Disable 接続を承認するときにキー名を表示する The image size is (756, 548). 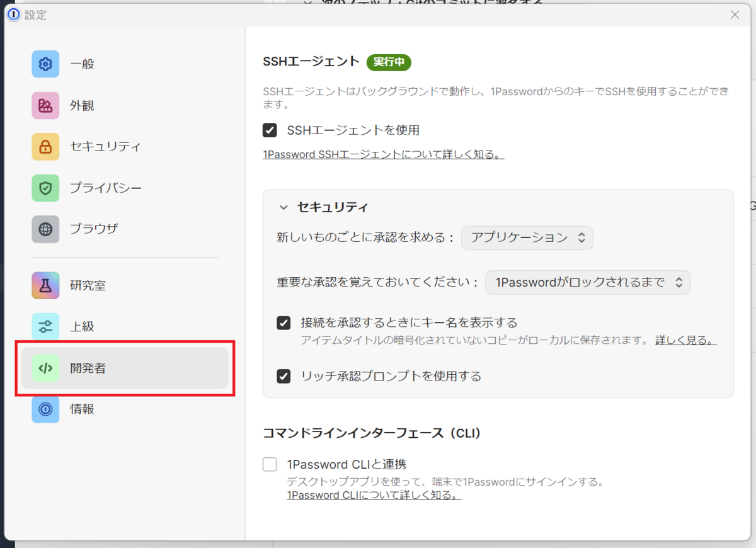pos(283,321)
